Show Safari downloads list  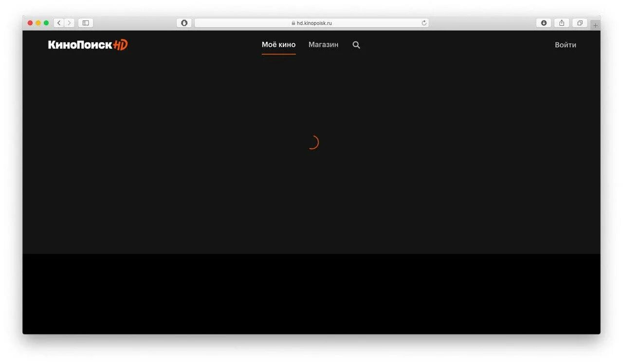point(544,23)
